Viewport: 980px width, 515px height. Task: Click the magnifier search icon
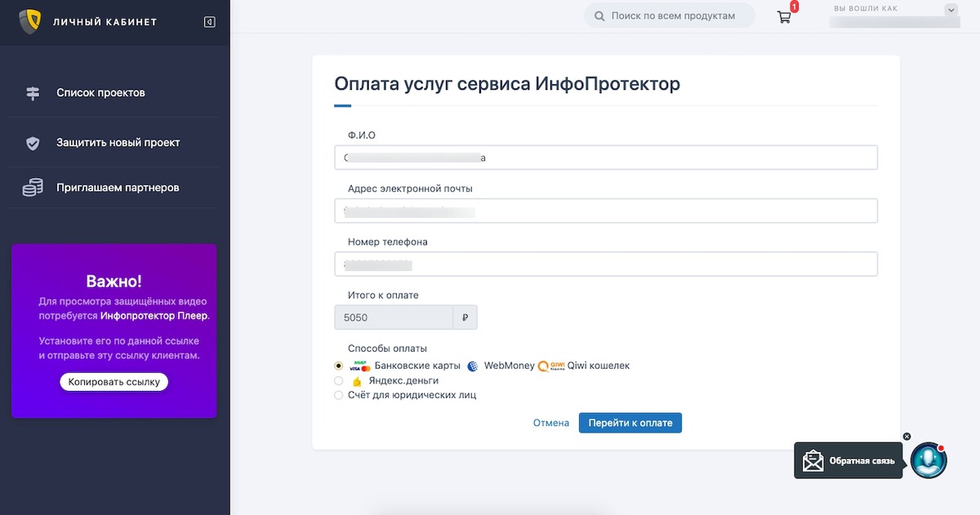click(x=599, y=16)
